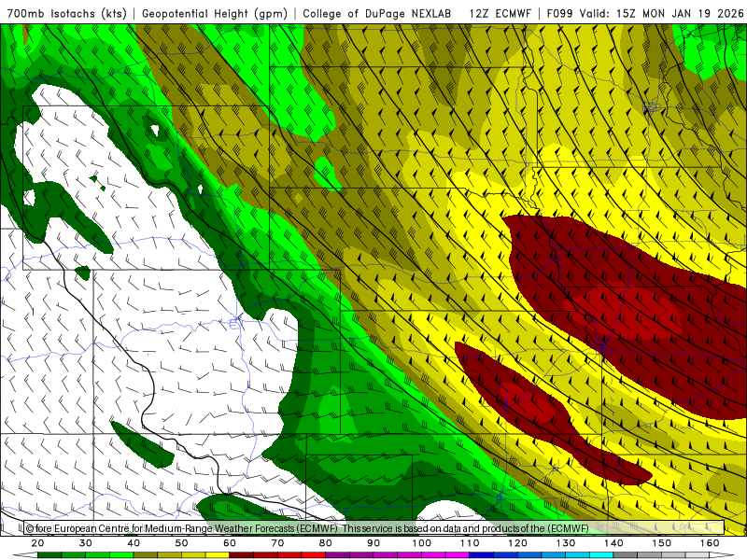Screen dimensions: 747x560
Task: Click the 'College of DuPage NEXLAB' header text
Action: (x=377, y=13)
